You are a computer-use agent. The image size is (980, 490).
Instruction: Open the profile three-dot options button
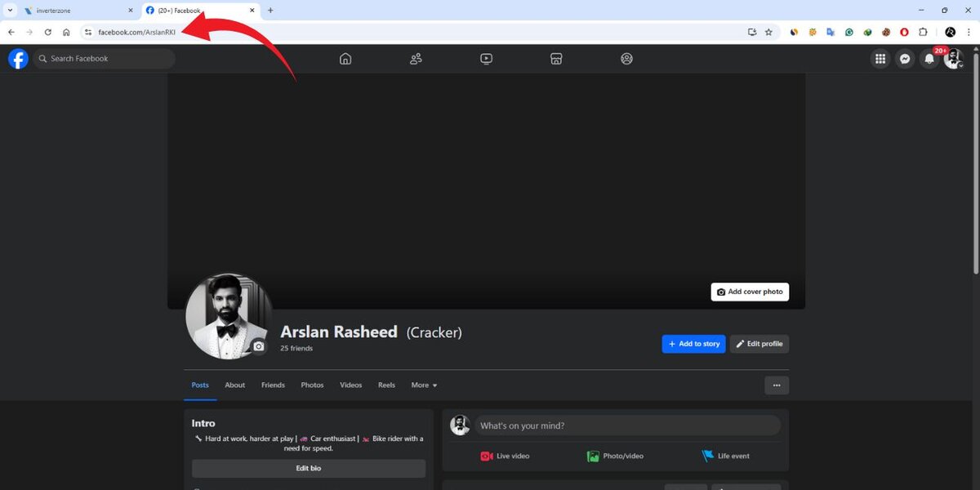pyautogui.click(x=777, y=385)
